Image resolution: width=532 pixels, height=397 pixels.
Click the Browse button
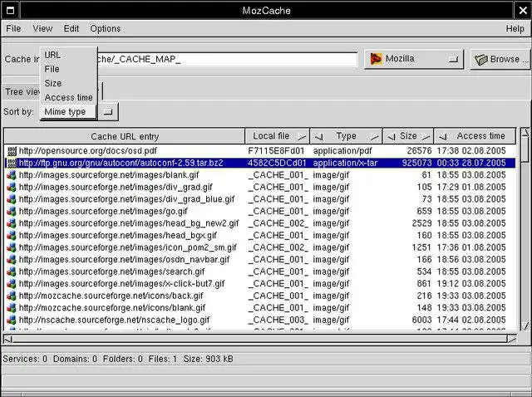(500, 59)
